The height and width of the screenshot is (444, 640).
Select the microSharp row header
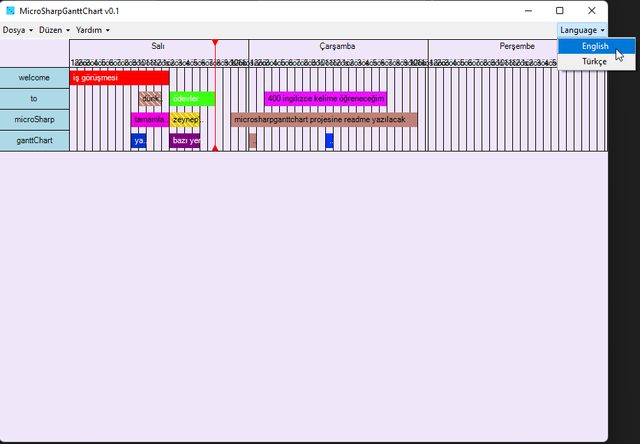click(34, 120)
